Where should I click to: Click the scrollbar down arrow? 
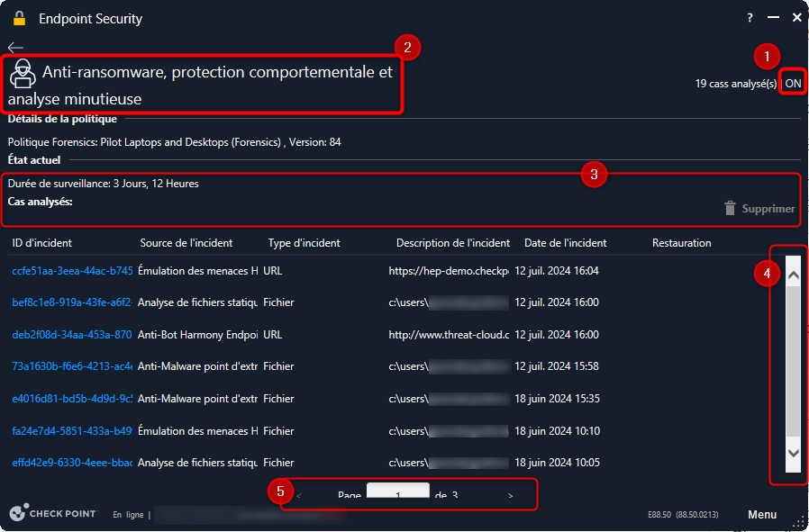pyautogui.click(x=793, y=453)
